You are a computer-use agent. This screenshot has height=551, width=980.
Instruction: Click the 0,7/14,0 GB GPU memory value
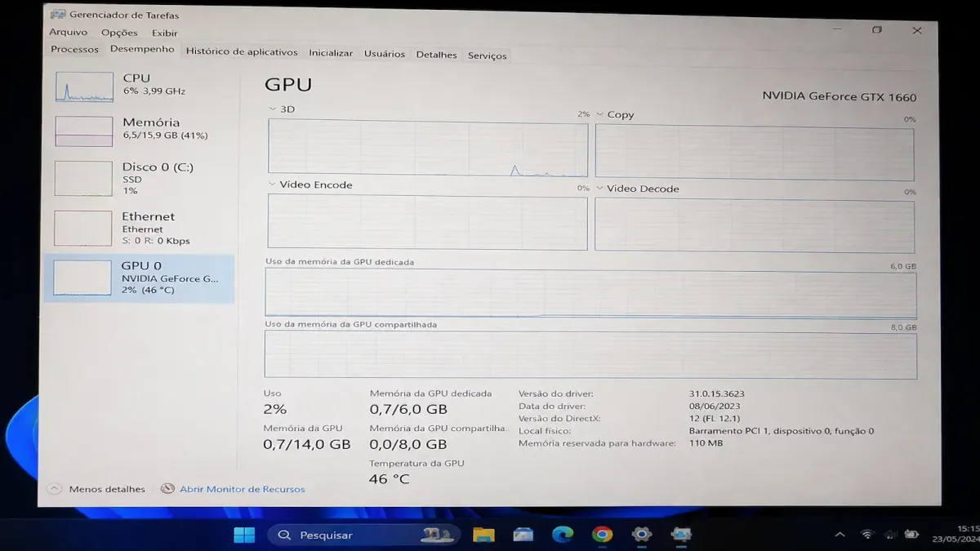coord(307,444)
